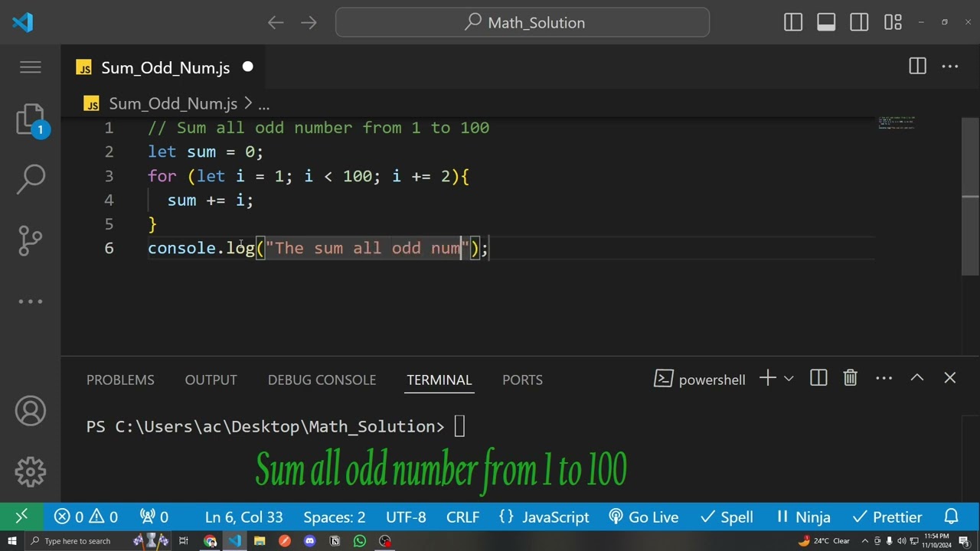Split the terminal
The width and height of the screenshot is (980, 551).
tap(818, 378)
